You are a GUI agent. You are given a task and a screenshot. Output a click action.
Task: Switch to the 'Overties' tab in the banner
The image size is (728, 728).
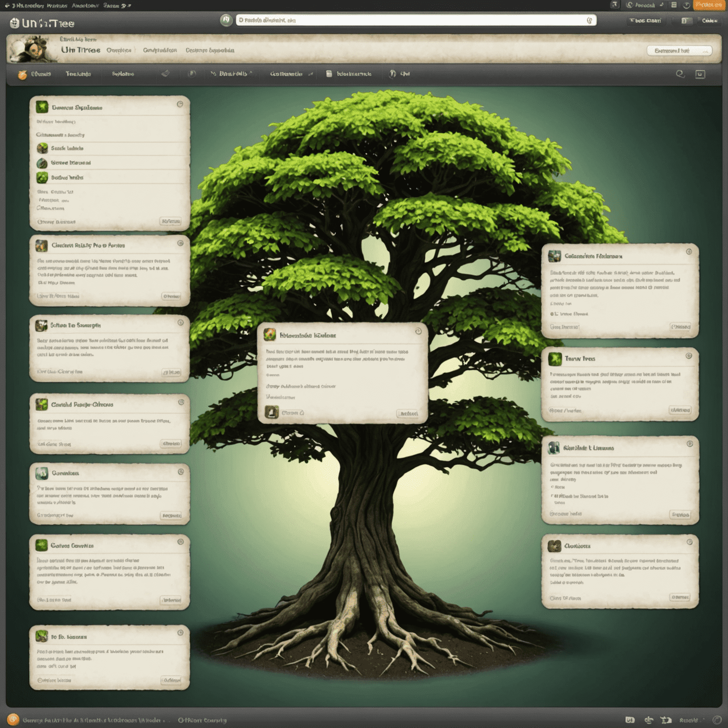[119, 50]
